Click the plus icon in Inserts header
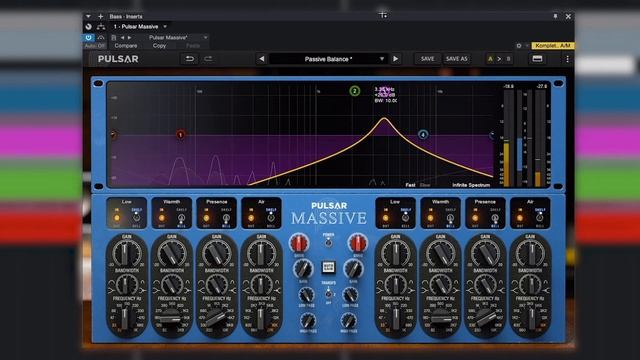This screenshot has height=360, width=640. 100,16
